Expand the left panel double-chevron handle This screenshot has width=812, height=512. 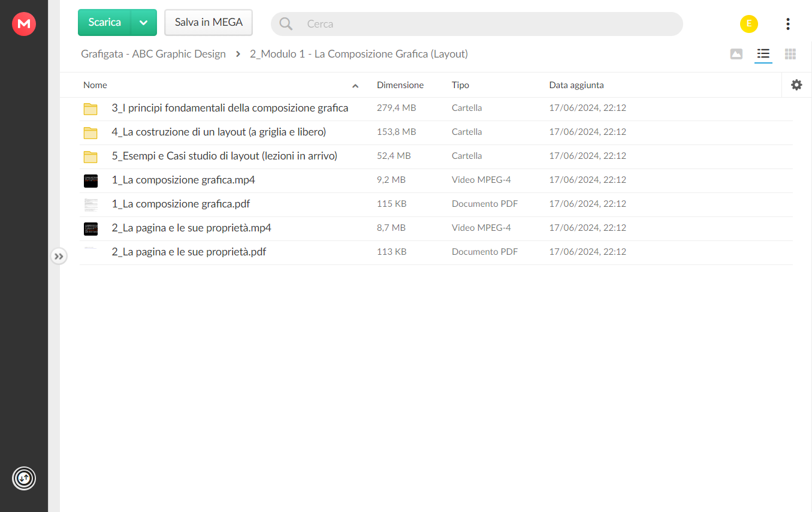tap(59, 257)
